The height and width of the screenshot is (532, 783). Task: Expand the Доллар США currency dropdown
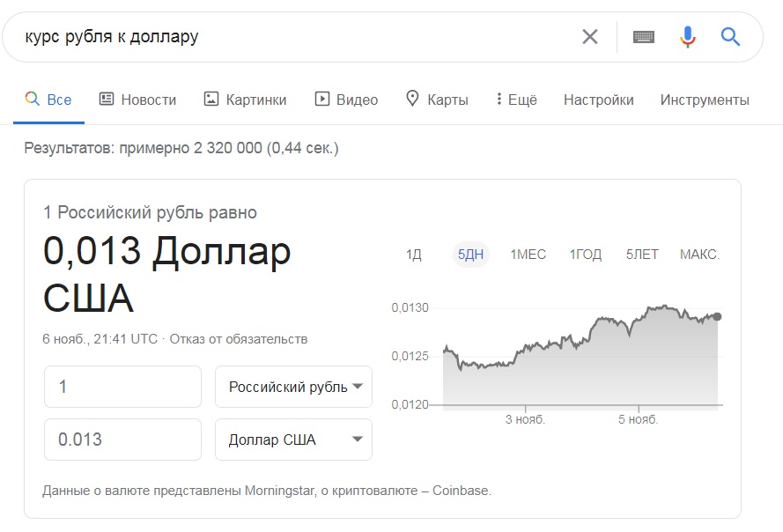tap(293, 440)
